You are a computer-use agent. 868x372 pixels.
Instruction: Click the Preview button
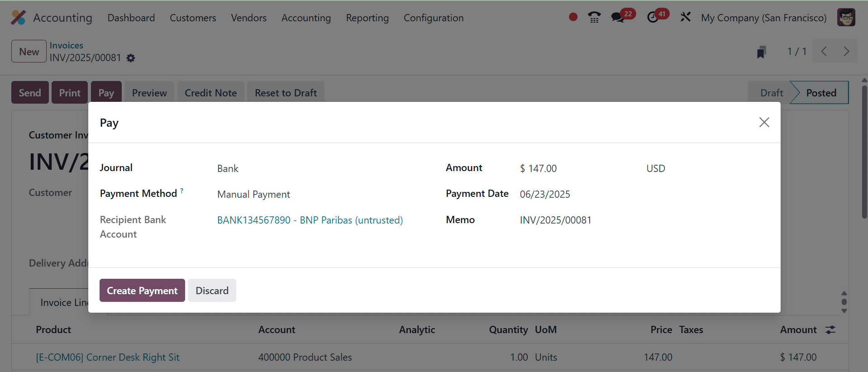[x=149, y=92]
